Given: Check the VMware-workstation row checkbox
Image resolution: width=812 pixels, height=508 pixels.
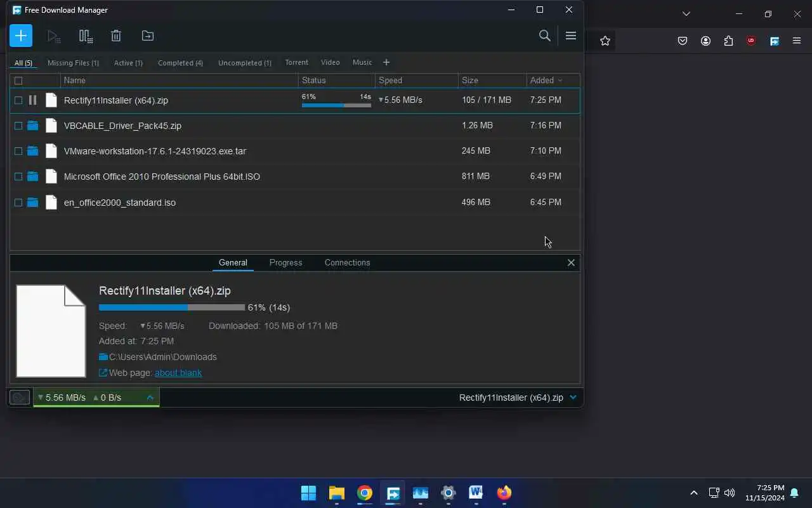Looking at the screenshot, I should pyautogui.click(x=18, y=151).
